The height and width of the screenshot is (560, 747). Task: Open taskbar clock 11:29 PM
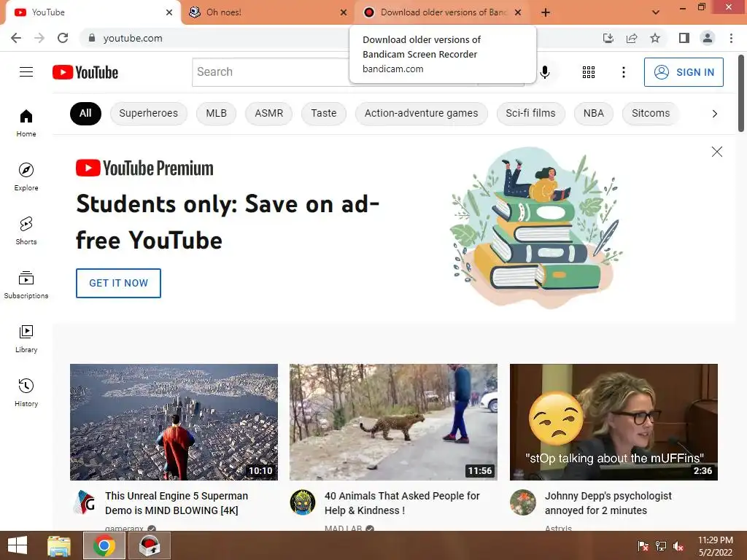tap(715, 545)
